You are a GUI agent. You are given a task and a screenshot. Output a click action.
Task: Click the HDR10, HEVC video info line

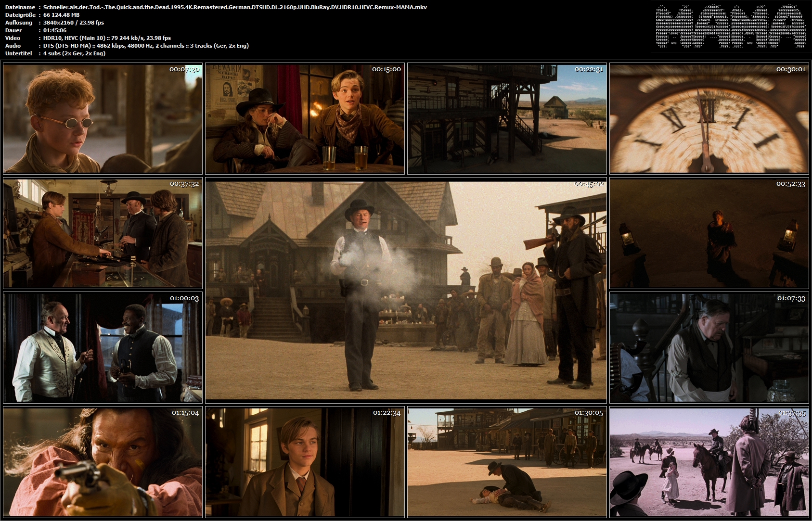coord(107,38)
